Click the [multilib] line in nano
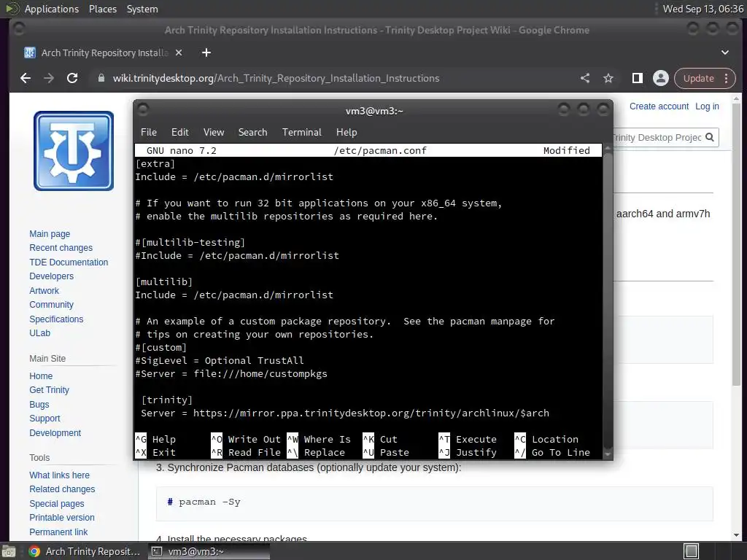Viewport: 747px width, 560px height. (164, 282)
